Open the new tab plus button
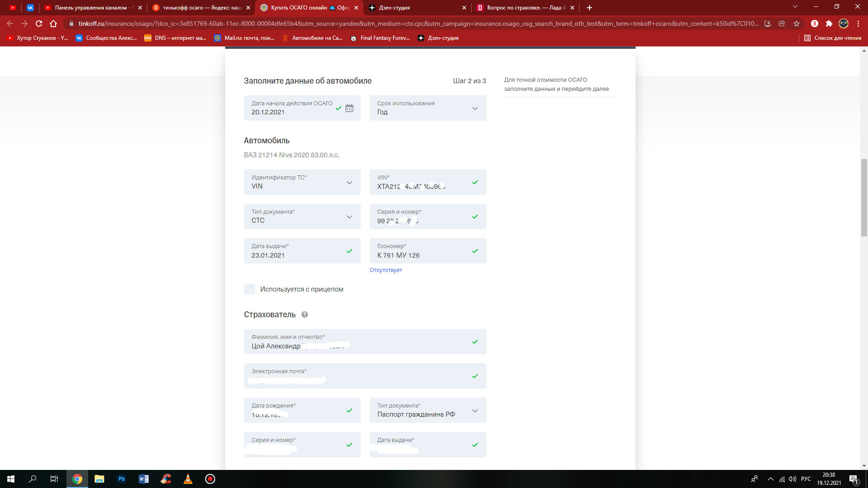The image size is (868, 488). (589, 8)
